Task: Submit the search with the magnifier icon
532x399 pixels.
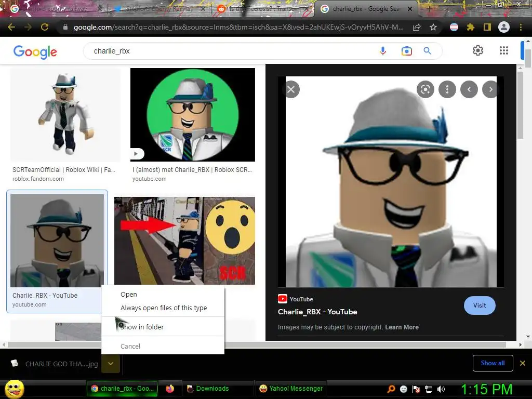Action: pyautogui.click(x=427, y=51)
